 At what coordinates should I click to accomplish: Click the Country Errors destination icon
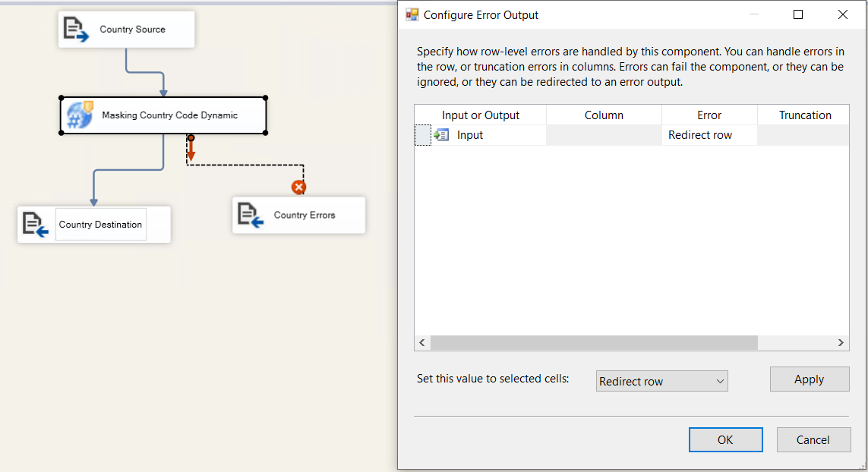point(251,215)
